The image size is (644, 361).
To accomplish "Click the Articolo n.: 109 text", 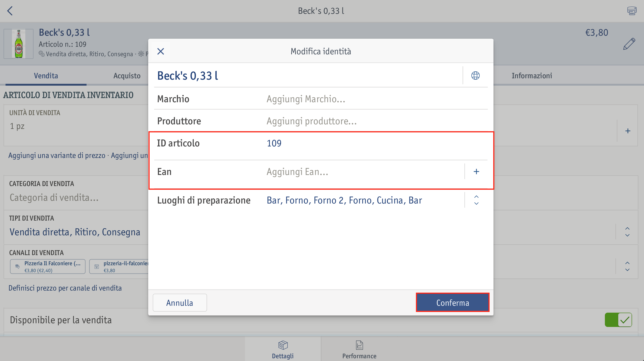I will tap(63, 44).
